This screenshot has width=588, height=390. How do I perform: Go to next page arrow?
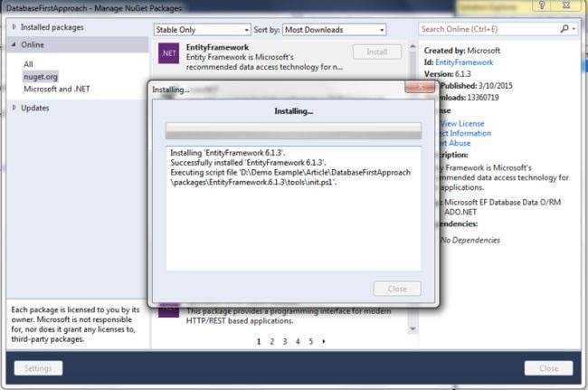point(324,341)
